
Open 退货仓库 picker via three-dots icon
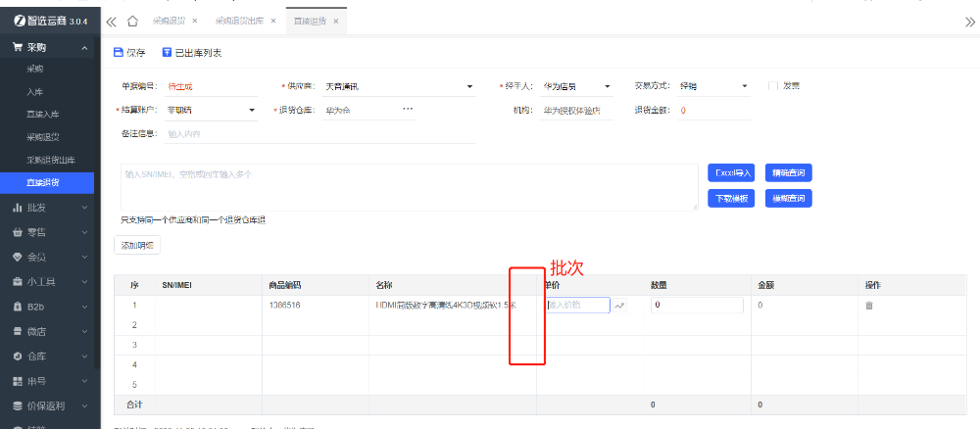[x=408, y=110]
